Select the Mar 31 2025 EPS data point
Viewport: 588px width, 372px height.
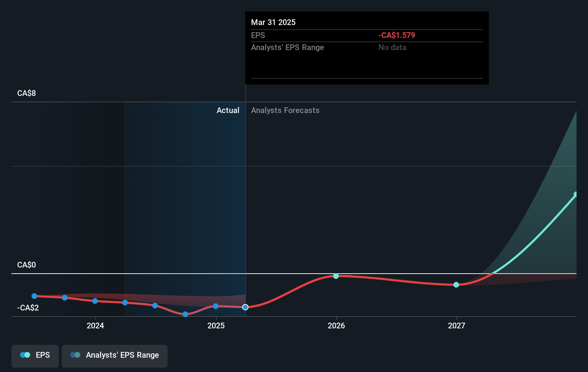pyautogui.click(x=245, y=307)
